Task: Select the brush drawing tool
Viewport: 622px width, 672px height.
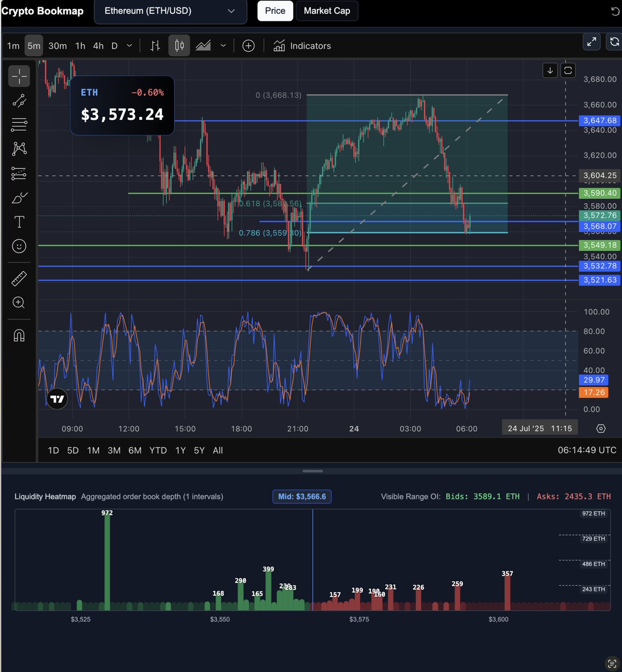Action: [19, 198]
